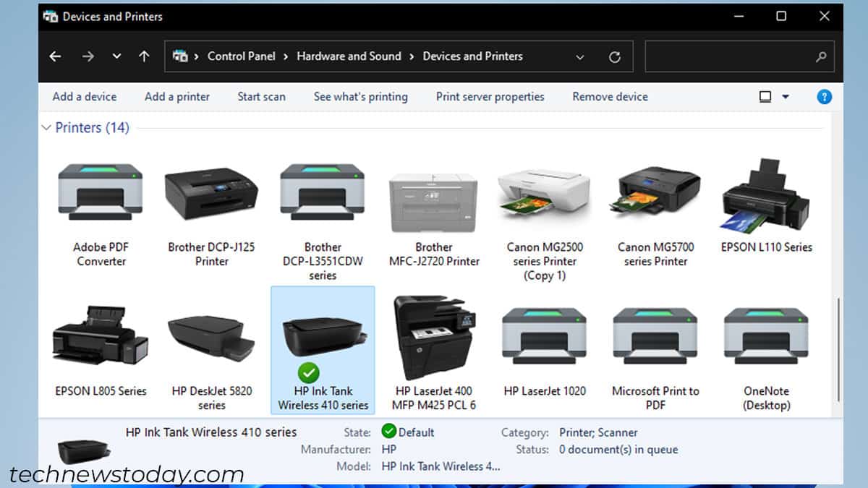
Task: Expand the recent locations chevron
Action: (116, 56)
